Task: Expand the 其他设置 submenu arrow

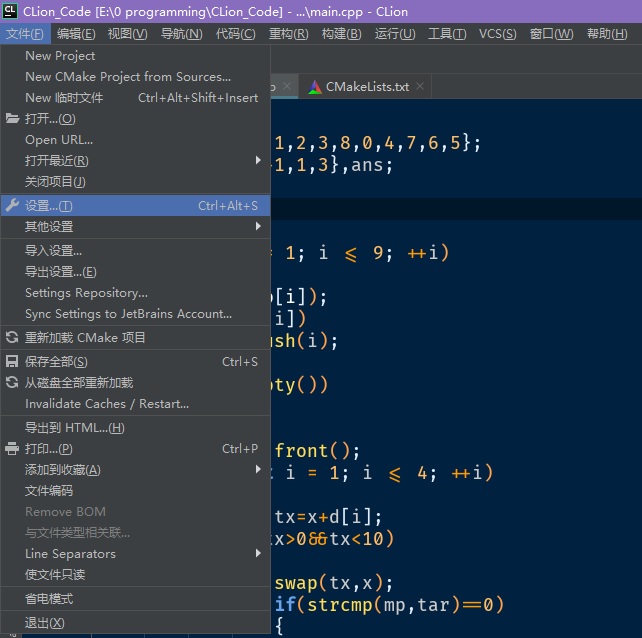Action: (258, 226)
